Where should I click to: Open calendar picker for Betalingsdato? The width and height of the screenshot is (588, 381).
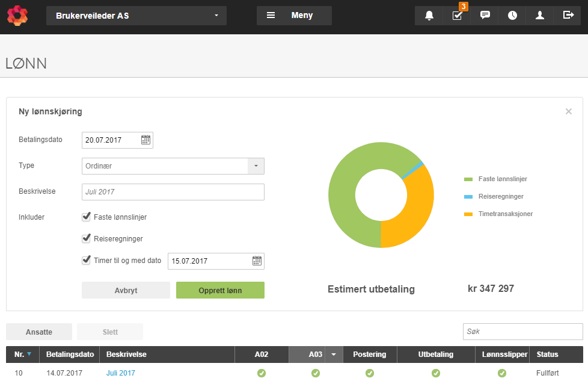click(x=145, y=140)
